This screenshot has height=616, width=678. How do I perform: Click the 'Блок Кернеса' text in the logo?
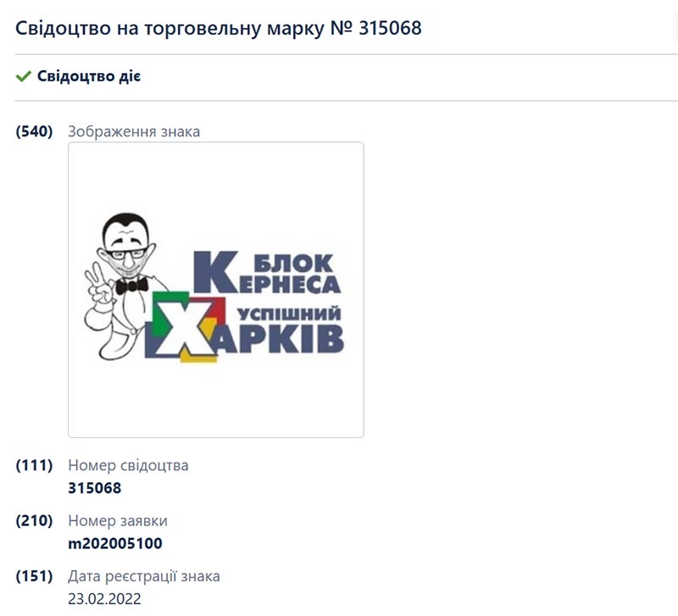pyautogui.click(x=267, y=272)
